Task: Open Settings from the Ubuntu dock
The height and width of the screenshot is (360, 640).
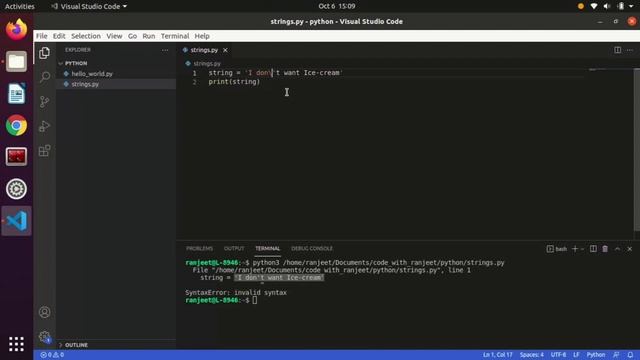Action: [x=16, y=189]
